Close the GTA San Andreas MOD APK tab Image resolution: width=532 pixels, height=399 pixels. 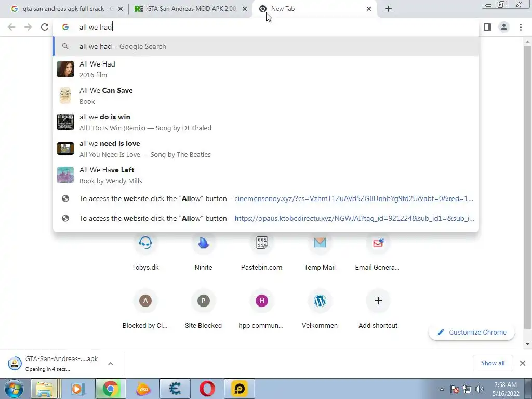click(x=245, y=9)
